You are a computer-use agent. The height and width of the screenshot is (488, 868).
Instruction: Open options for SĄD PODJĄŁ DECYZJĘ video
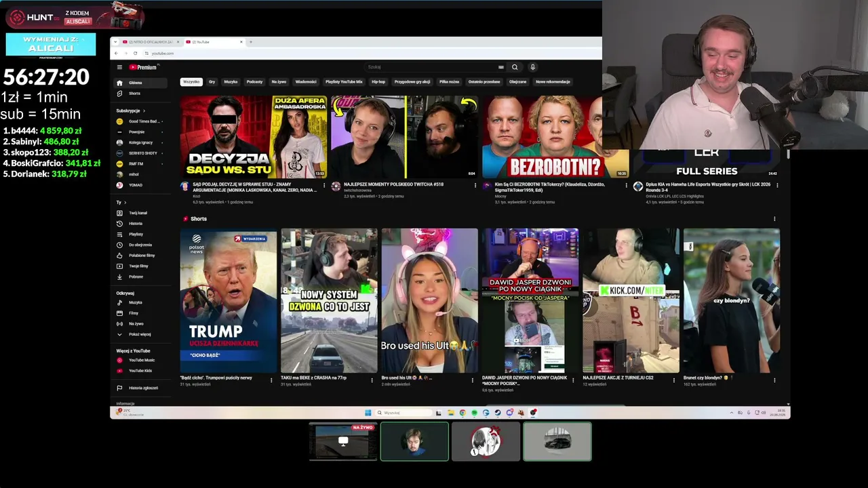[323, 185]
